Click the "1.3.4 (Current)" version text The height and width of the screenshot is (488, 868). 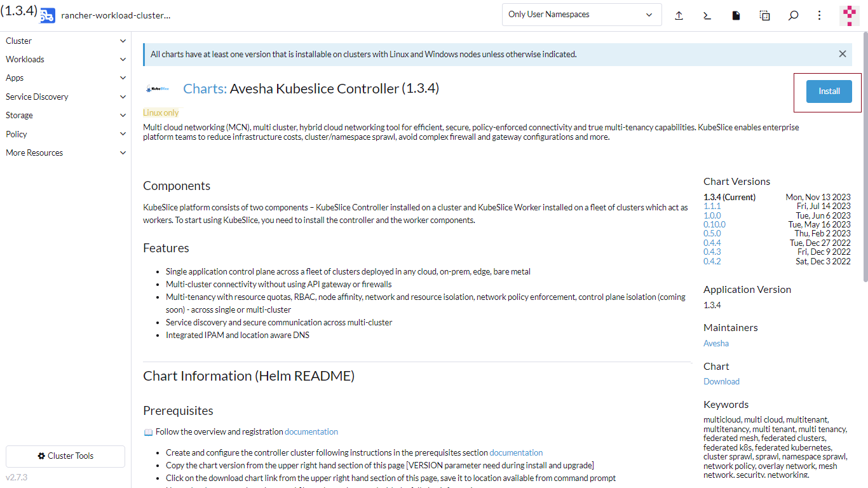(729, 197)
